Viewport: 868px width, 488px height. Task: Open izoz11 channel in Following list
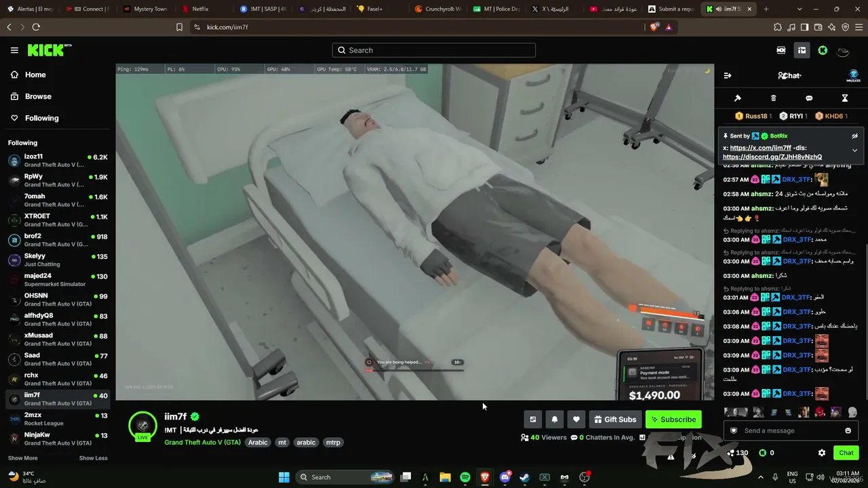point(58,161)
